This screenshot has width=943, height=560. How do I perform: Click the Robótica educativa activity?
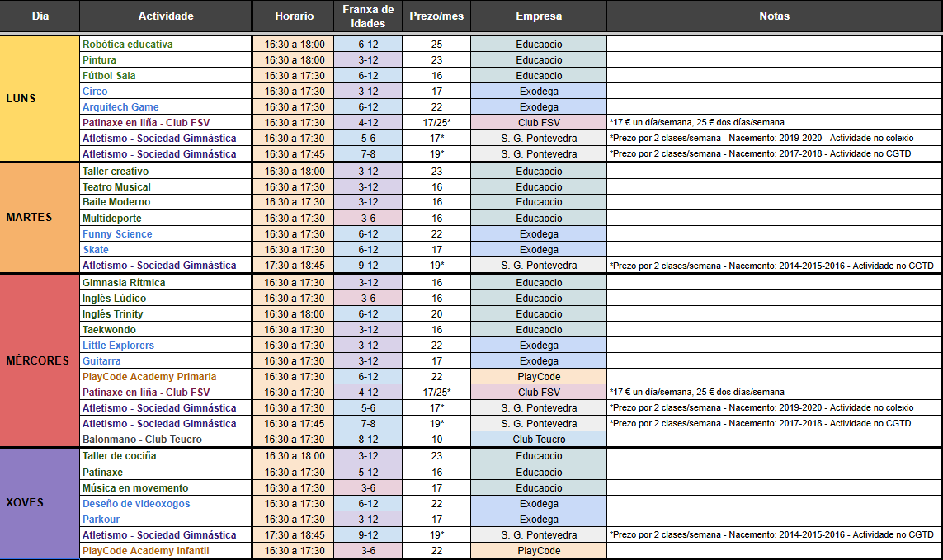165,44
